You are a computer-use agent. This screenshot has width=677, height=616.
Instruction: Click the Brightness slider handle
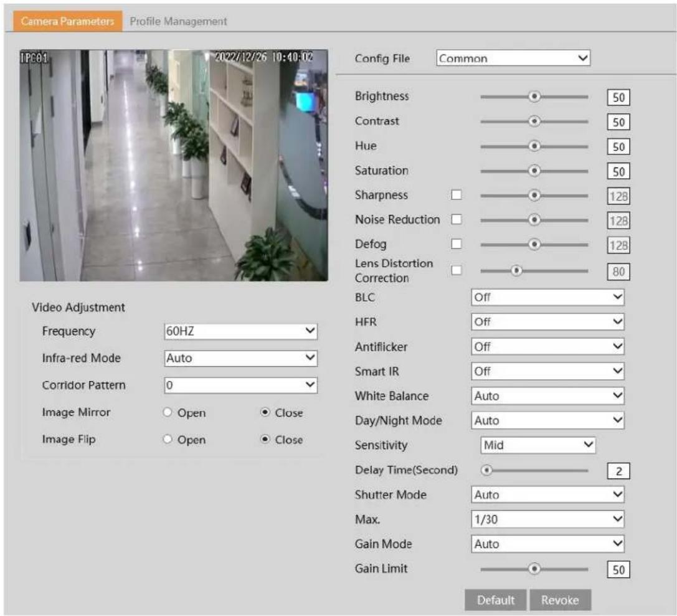point(534,97)
